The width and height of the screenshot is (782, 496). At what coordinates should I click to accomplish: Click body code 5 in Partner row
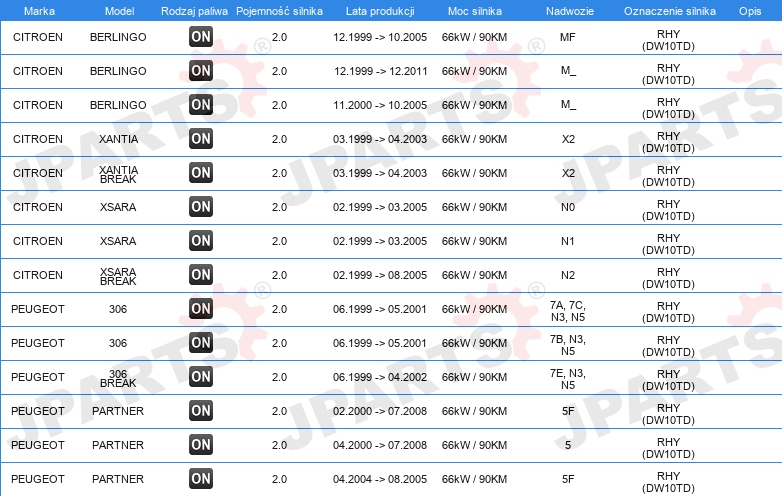click(x=568, y=445)
